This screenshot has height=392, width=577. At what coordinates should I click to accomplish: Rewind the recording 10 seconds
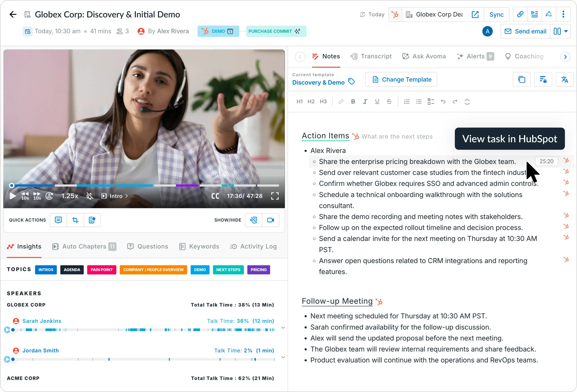(x=25, y=196)
